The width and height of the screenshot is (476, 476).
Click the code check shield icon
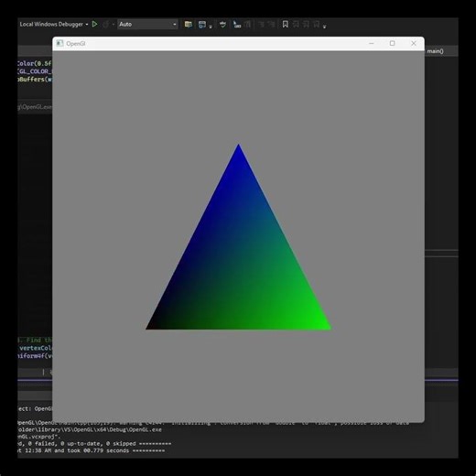(x=223, y=25)
